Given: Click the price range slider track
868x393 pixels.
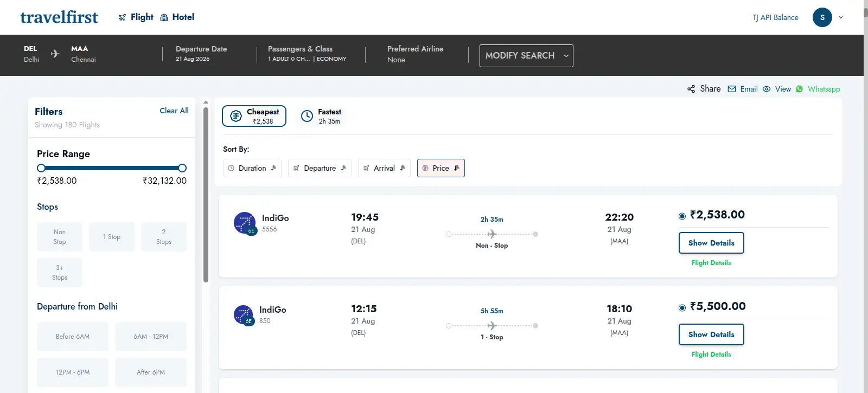Looking at the screenshot, I should click(112, 168).
